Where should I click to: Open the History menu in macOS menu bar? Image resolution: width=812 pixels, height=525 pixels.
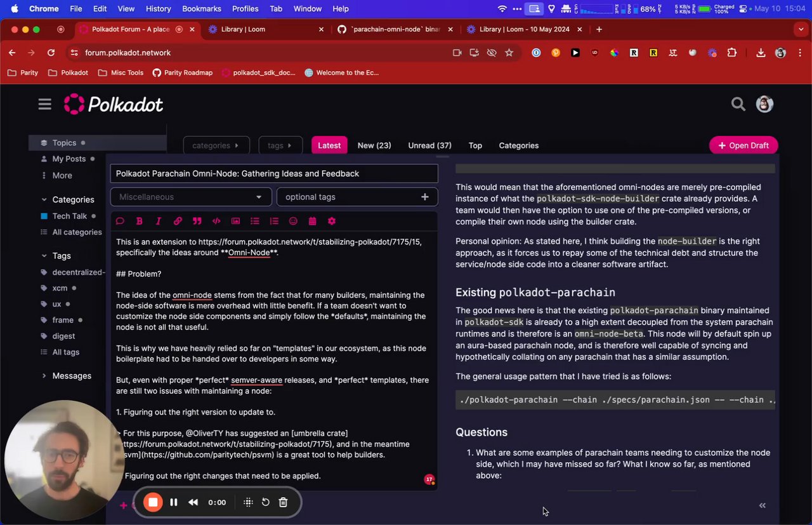(x=158, y=9)
